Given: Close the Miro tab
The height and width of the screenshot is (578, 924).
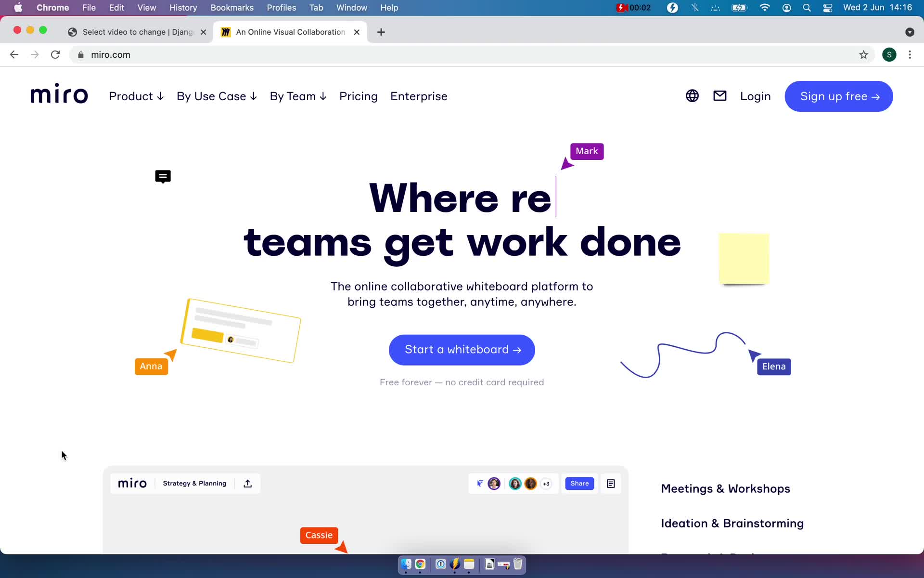Looking at the screenshot, I should [357, 32].
